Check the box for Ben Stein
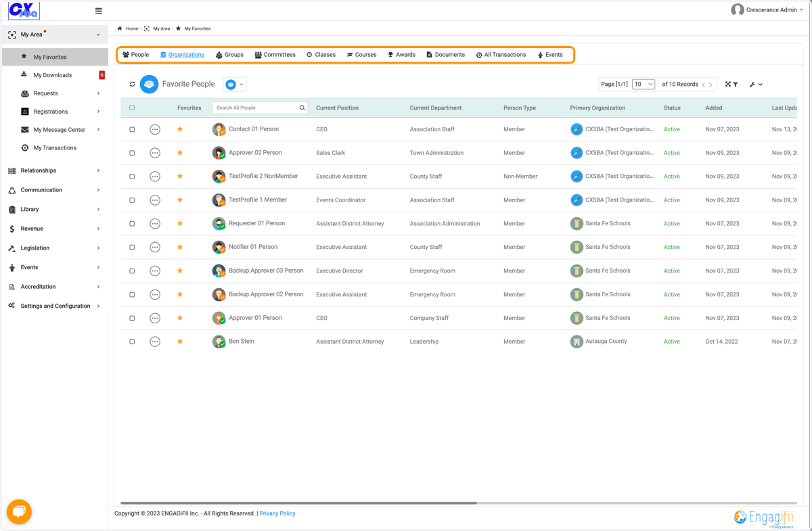This screenshot has height=531, width=812. tap(132, 342)
